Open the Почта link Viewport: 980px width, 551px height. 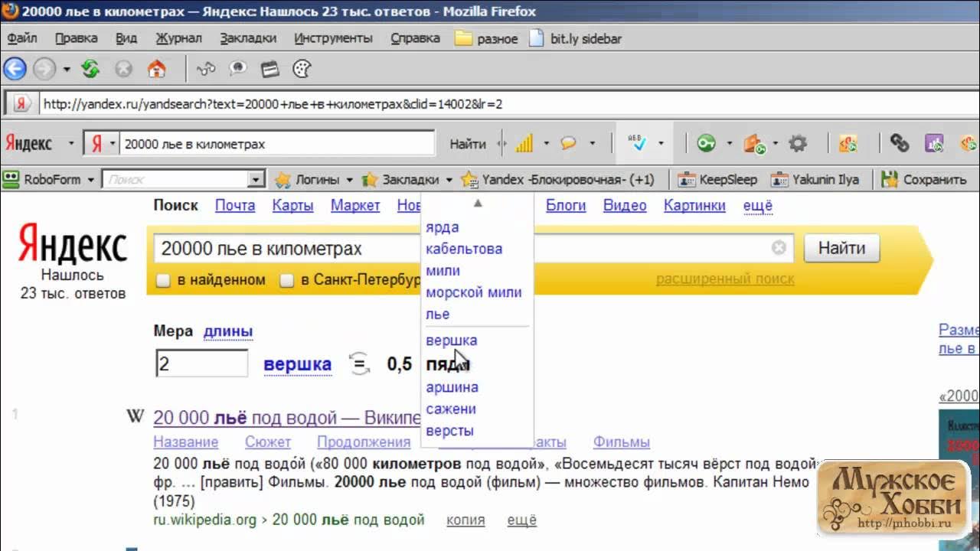[235, 205]
